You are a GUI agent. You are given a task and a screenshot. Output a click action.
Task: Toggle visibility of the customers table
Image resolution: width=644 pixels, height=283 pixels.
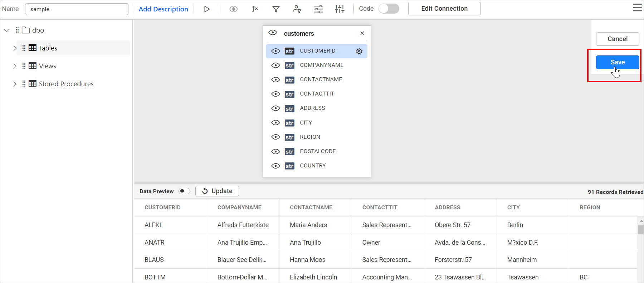[273, 33]
